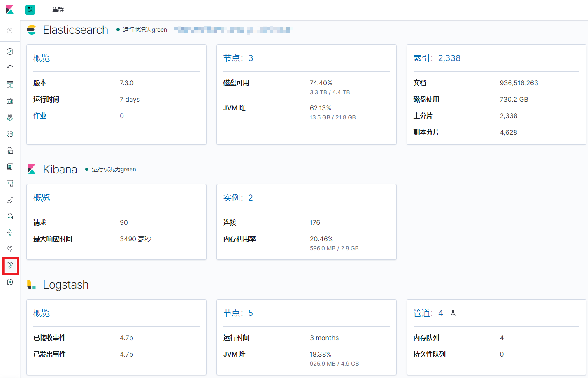Click Kibana requests value 90
Screen dimensions: 588x378
pos(124,222)
